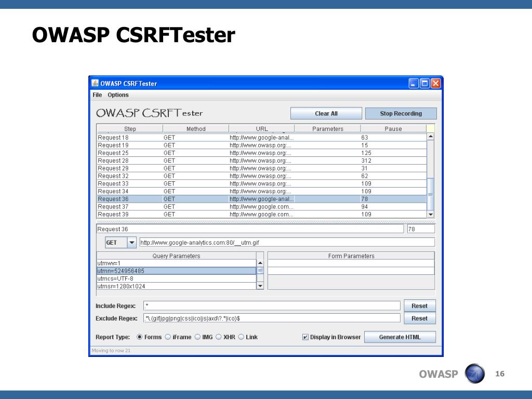Reset the Include Regex
The image size is (532, 399).
click(420, 305)
